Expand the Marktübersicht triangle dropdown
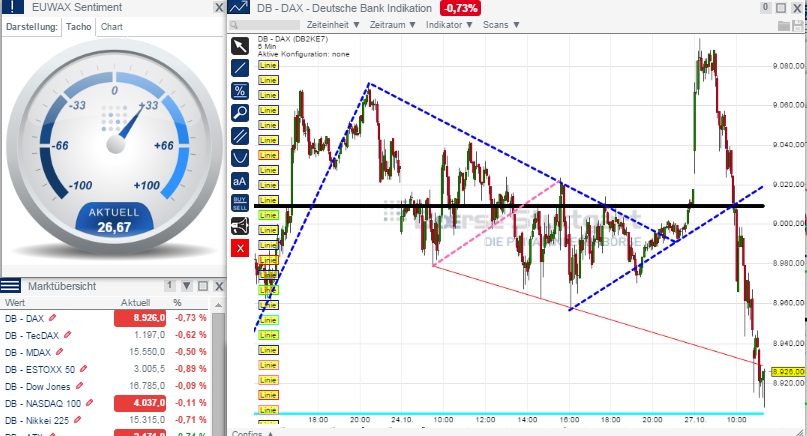807x436 pixels. click(187, 286)
